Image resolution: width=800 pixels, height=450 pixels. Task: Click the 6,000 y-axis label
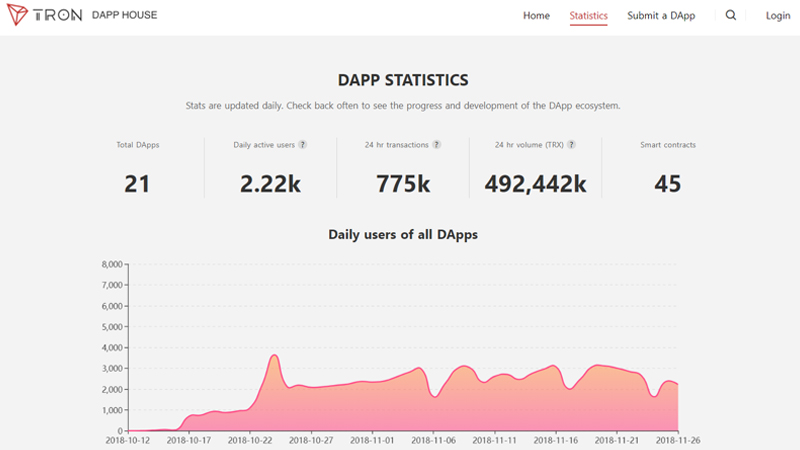[x=112, y=306]
